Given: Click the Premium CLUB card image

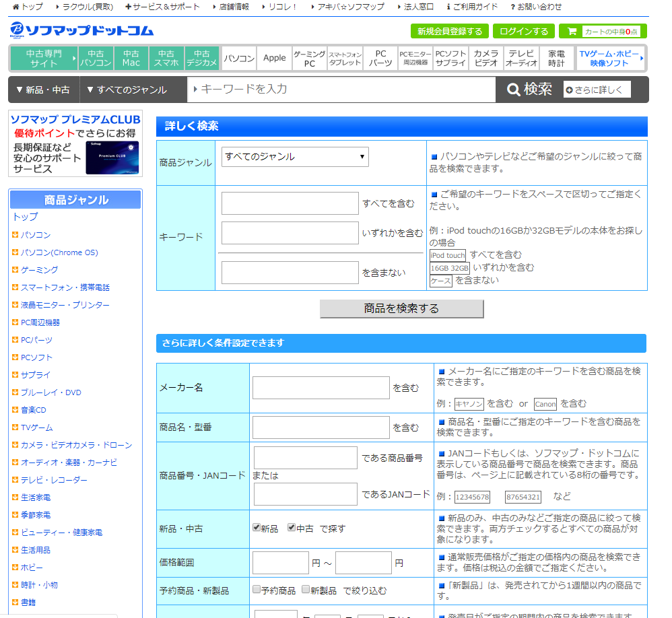Looking at the screenshot, I should coord(112,158).
